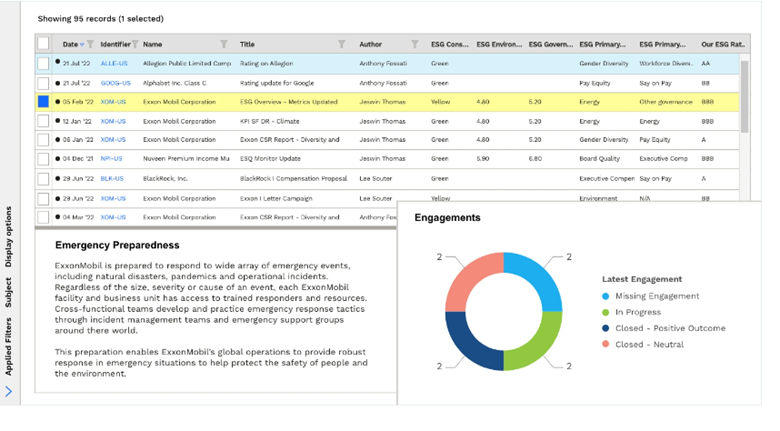Viewport: 780px width, 431px height.
Task: Select the 'Nuveen Premium Income Mu' name cell
Action: tap(186, 159)
